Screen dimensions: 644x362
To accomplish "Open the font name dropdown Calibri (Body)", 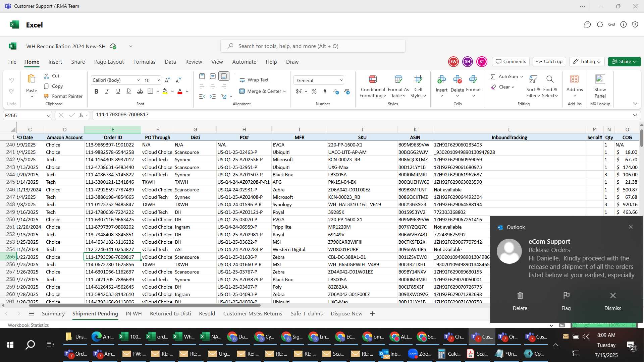I will point(138,80).
